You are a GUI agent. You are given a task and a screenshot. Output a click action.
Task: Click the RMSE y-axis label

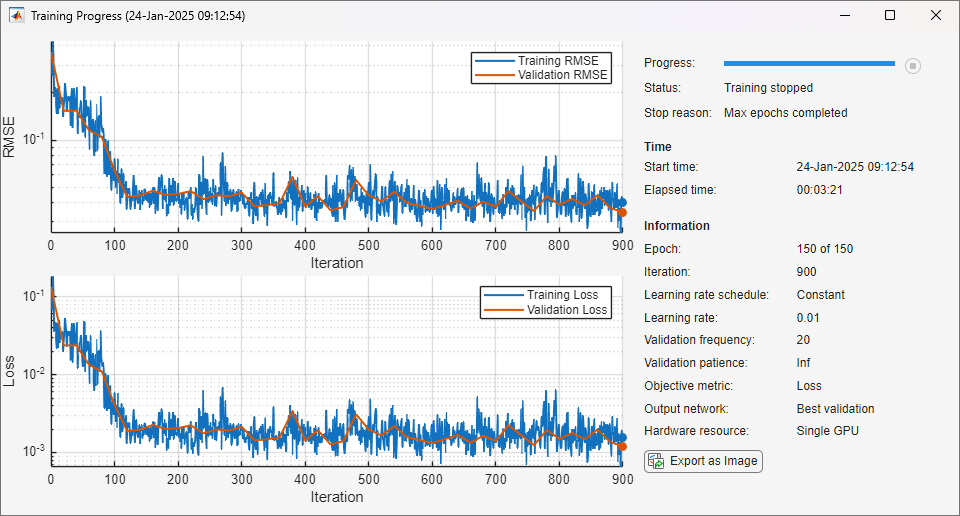(x=10, y=137)
